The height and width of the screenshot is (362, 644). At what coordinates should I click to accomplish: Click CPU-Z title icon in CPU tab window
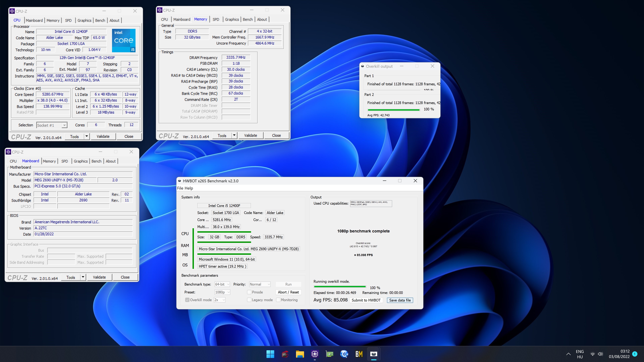(12, 11)
